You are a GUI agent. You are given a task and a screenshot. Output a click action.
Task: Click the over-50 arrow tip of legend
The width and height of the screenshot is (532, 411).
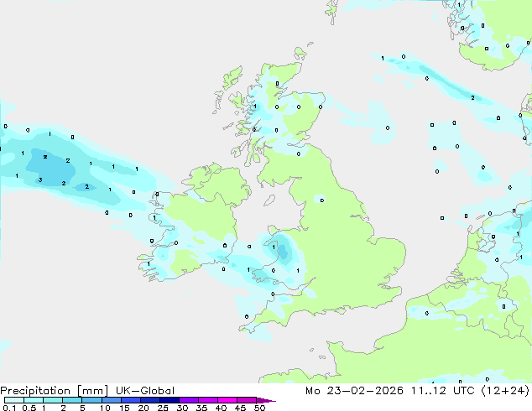266,400
